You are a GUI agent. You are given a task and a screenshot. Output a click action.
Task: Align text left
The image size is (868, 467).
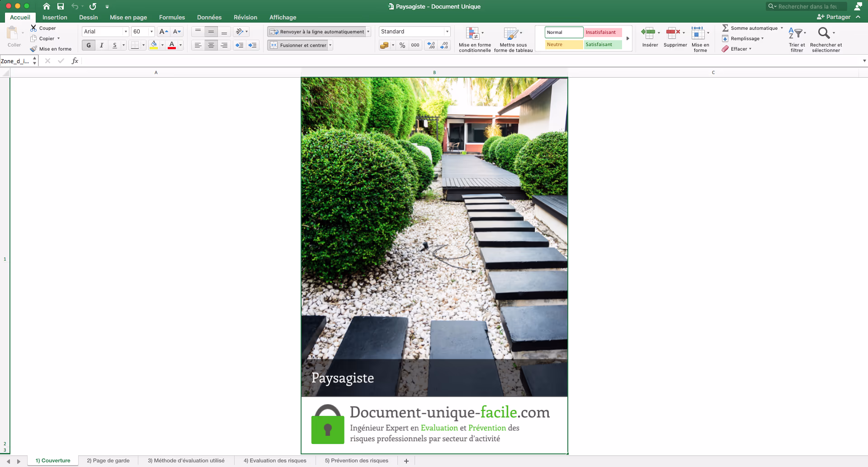click(198, 45)
